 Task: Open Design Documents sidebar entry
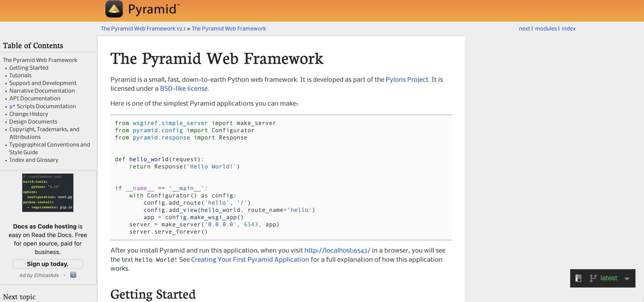(x=33, y=122)
